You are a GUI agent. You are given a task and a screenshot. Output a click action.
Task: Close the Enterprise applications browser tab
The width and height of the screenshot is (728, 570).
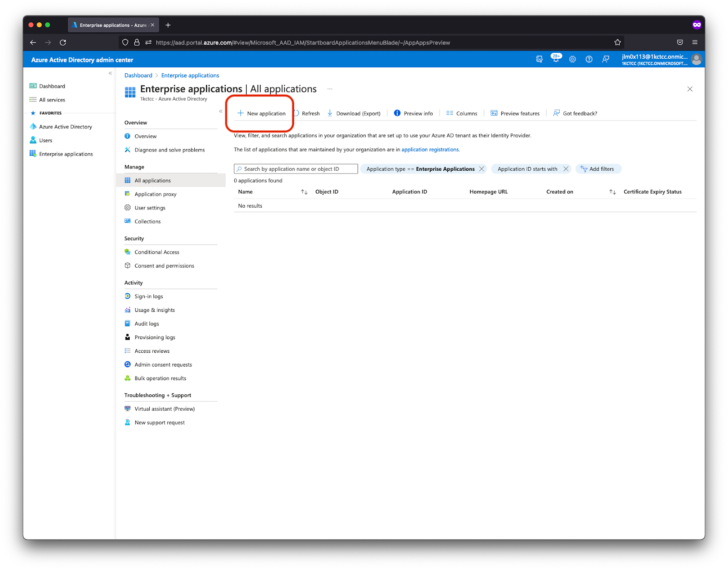point(152,25)
